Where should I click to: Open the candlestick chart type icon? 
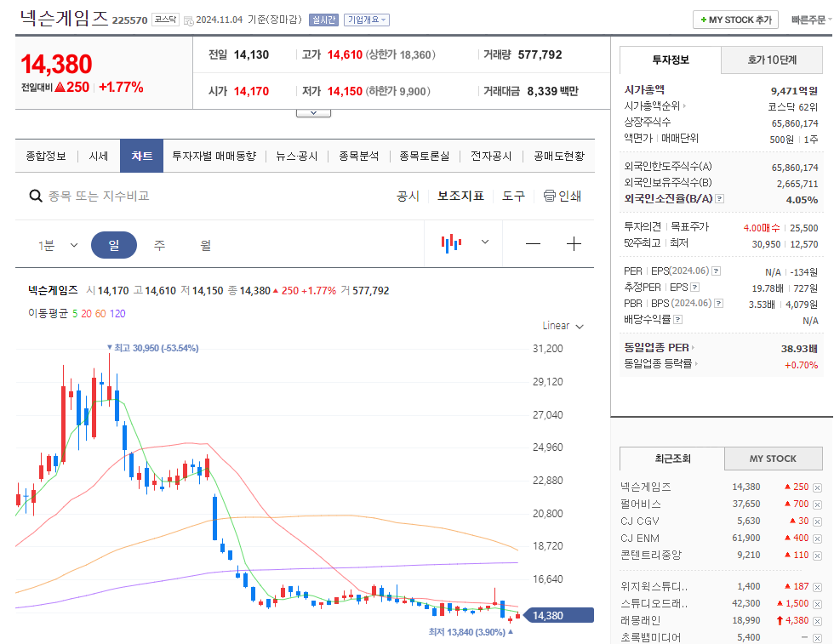(451, 243)
